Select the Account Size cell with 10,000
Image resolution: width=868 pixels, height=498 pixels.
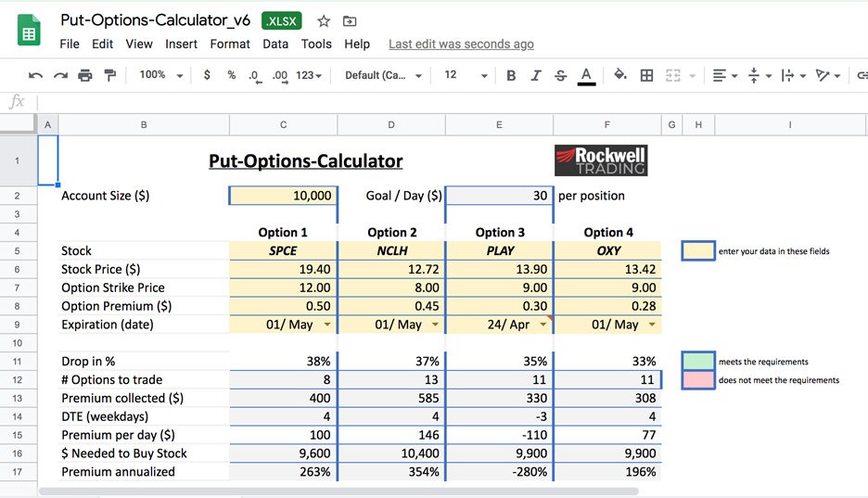click(283, 196)
